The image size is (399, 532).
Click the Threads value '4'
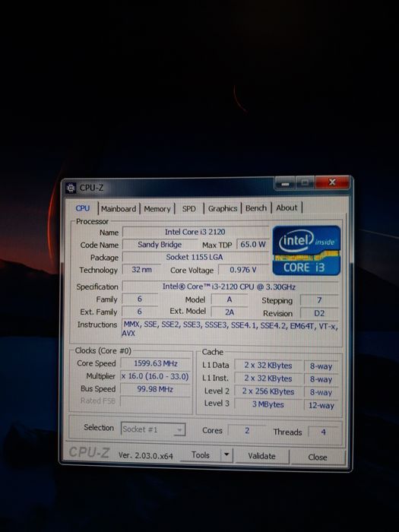coord(323,432)
